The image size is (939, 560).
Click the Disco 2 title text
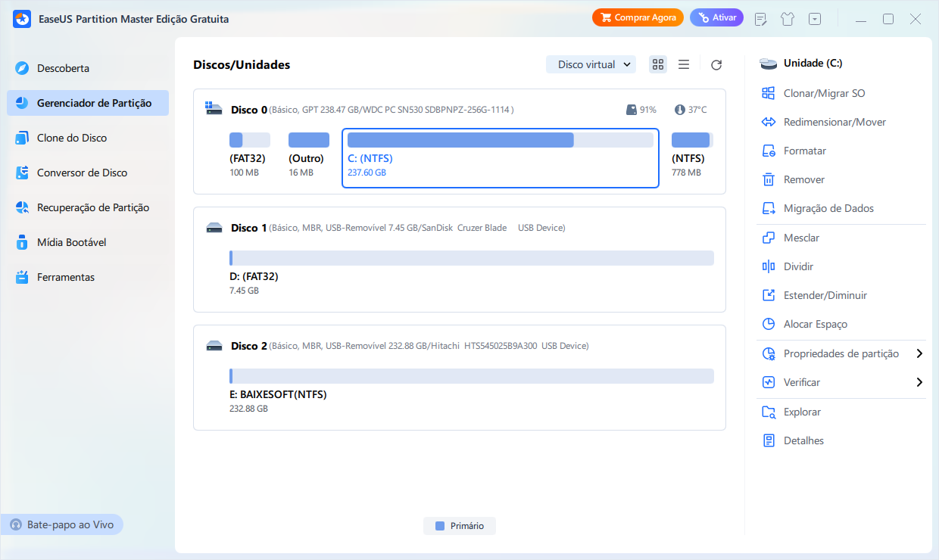tap(249, 346)
